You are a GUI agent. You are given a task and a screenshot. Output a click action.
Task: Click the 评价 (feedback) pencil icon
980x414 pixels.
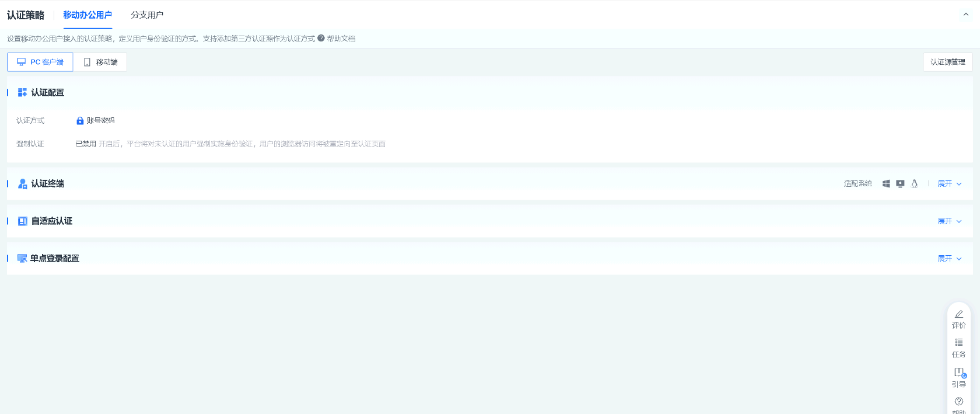click(x=958, y=314)
